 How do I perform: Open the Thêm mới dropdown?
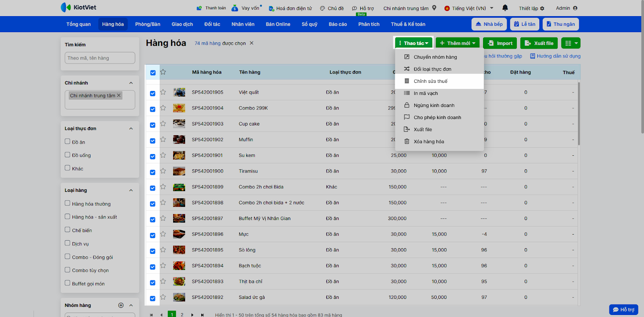pyautogui.click(x=458, y=43)
